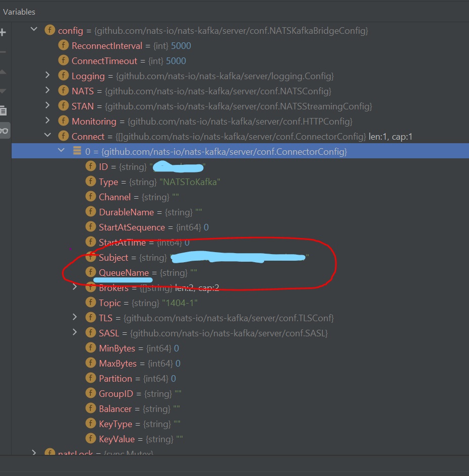Expand the SASL configuration node
The image size is (469, 476).
[75, 333]
